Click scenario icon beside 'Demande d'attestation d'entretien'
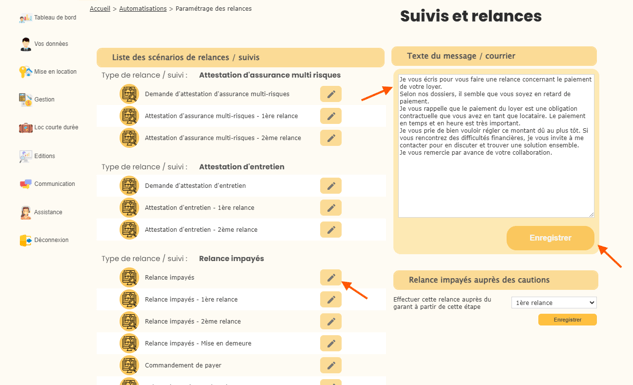The image size is (633, 385). (129, 186)
